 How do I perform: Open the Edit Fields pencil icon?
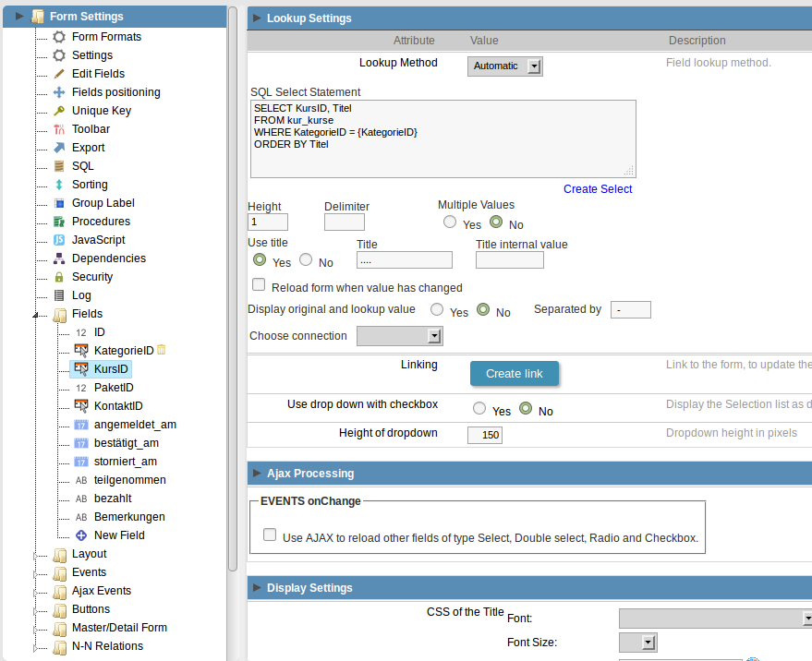(59, 74)
